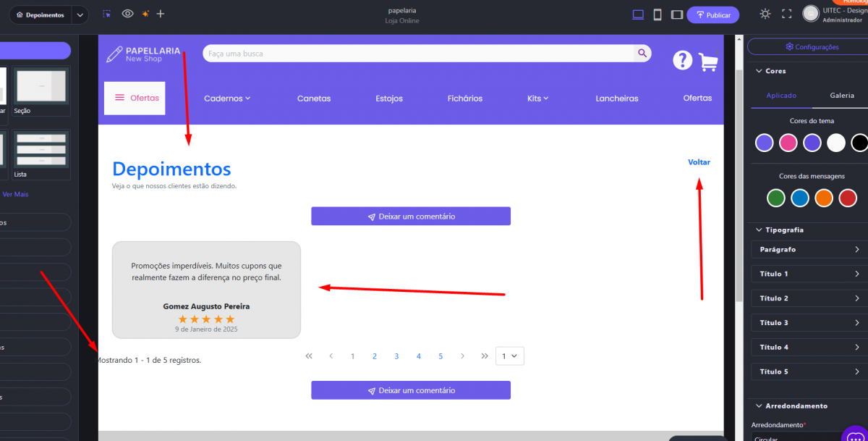
Task: Click the help question mark icon
Action: pos(682,60)
